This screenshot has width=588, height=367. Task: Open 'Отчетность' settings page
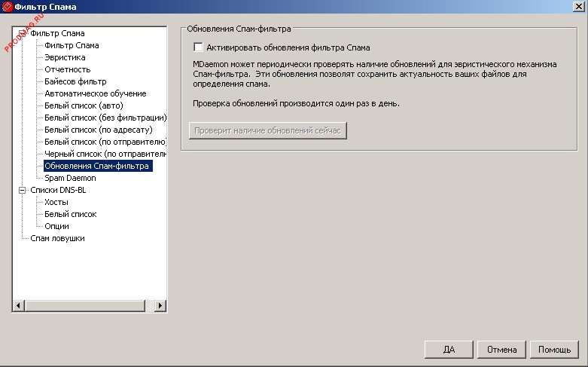tap(67, 69)
